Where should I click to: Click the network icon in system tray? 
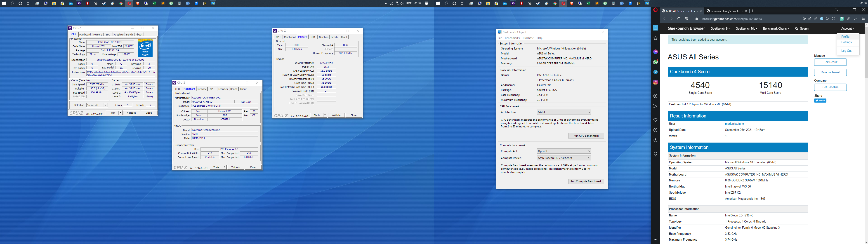[x=392, y=3]
